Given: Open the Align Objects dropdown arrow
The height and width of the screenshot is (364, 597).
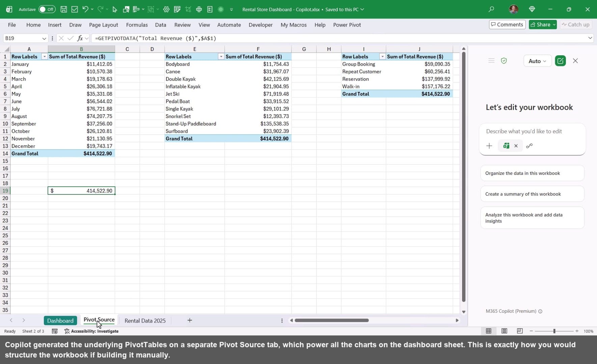Looking at the screenshot, I should (143, 9).
